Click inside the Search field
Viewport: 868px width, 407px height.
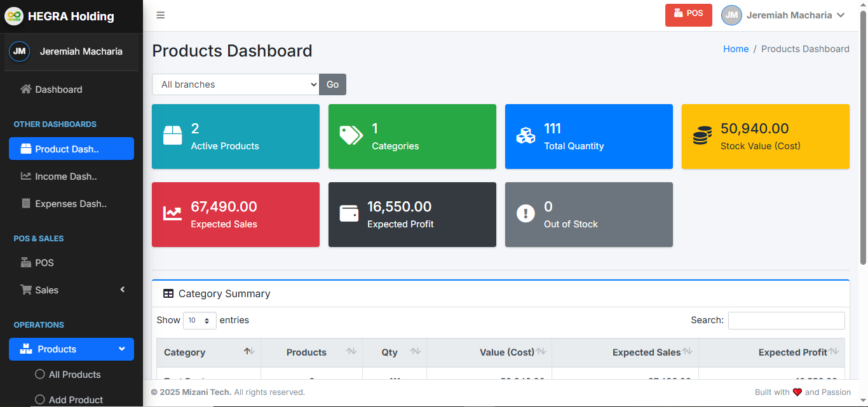pos(786,320)
